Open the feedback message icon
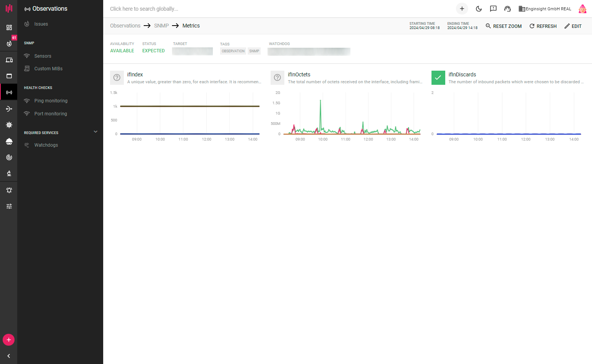This screenshot has width=592, height=364. point(493,9)
